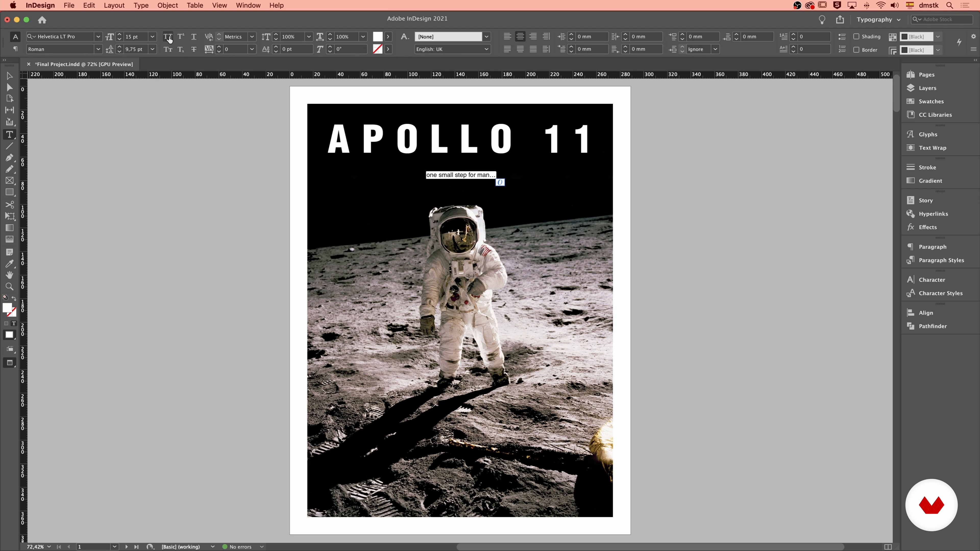The width and height of the screenshot is (980, 551).
Task: Select the Type tool
Action: click(x=9, y=134)
